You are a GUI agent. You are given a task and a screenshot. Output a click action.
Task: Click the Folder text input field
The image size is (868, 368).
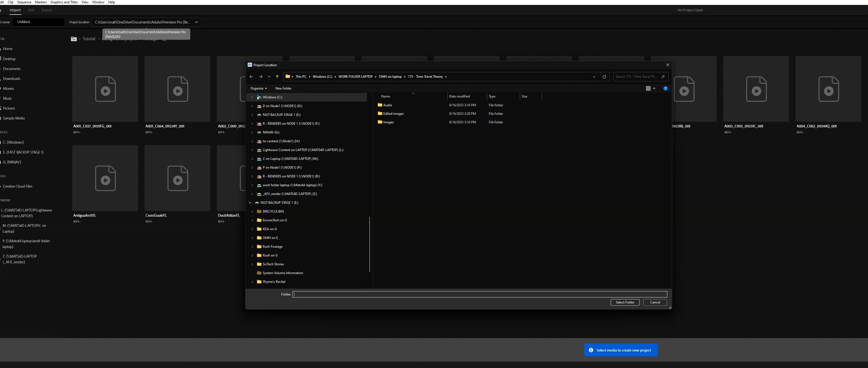pos(480,294)
